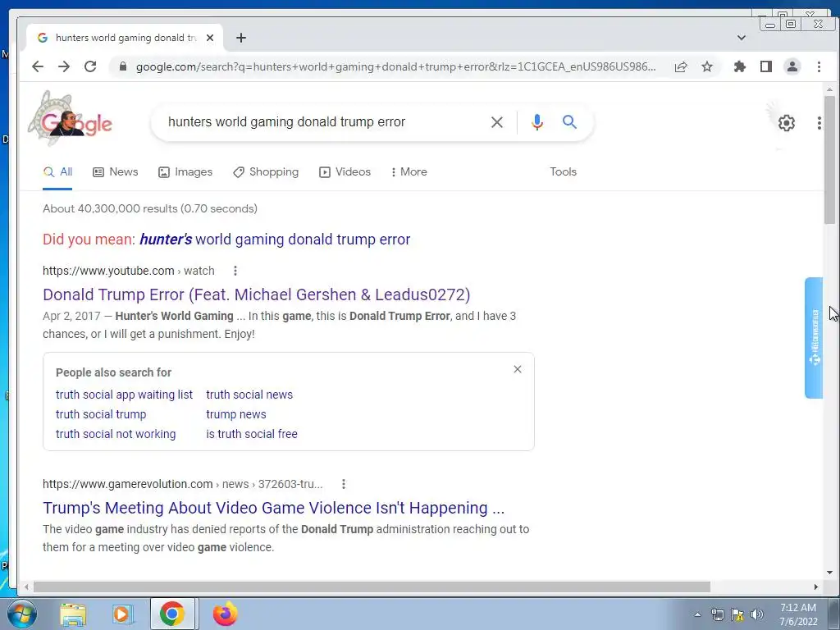Reload the current page

pos(90,66)
